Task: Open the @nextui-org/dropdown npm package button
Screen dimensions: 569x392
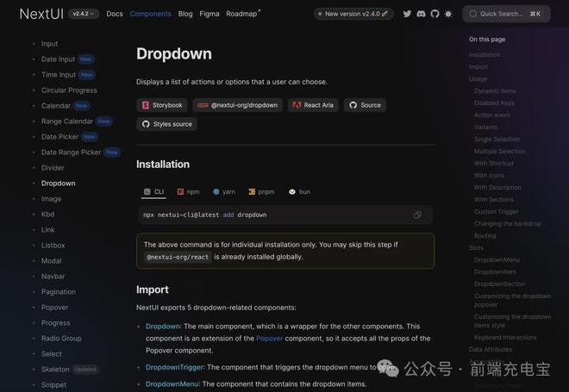Action: pos(237,105)
